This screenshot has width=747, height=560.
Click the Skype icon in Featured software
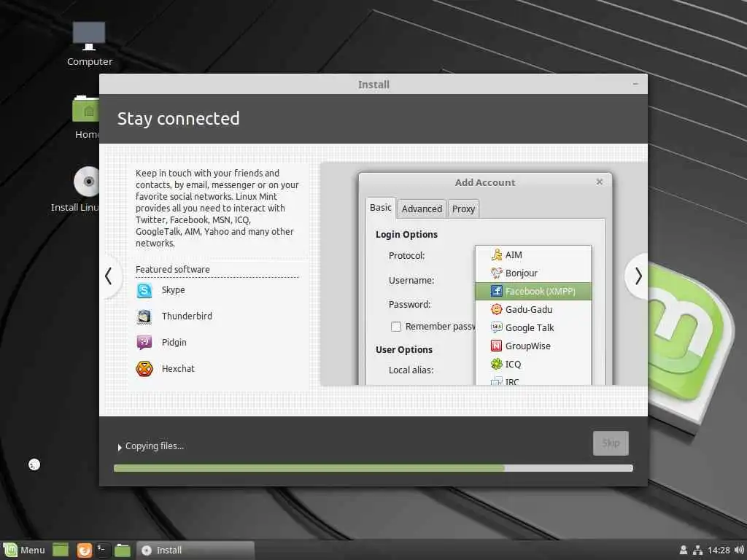point(144,290)
